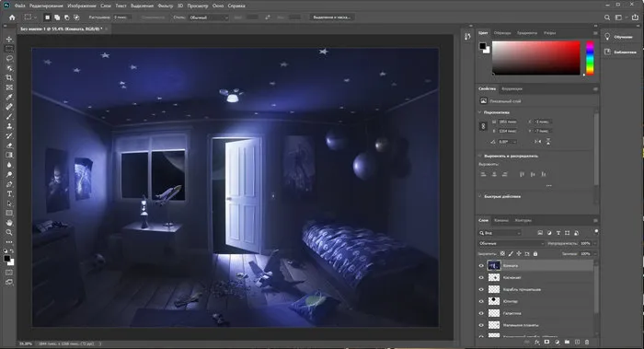The width and height of the screenshot is (644, 349).
Task: Choose Add to selection mode icon
Action: coord(57,17)
